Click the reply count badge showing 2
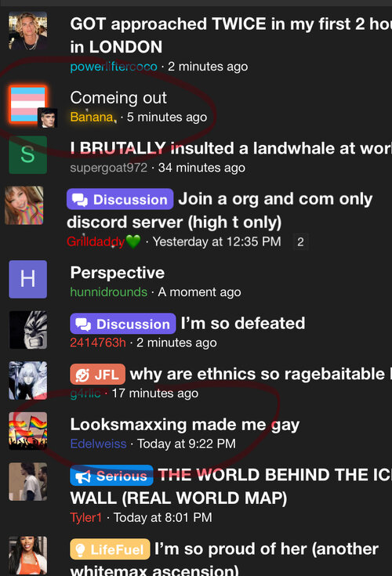 pyautogui.click(x=300, y=241)
